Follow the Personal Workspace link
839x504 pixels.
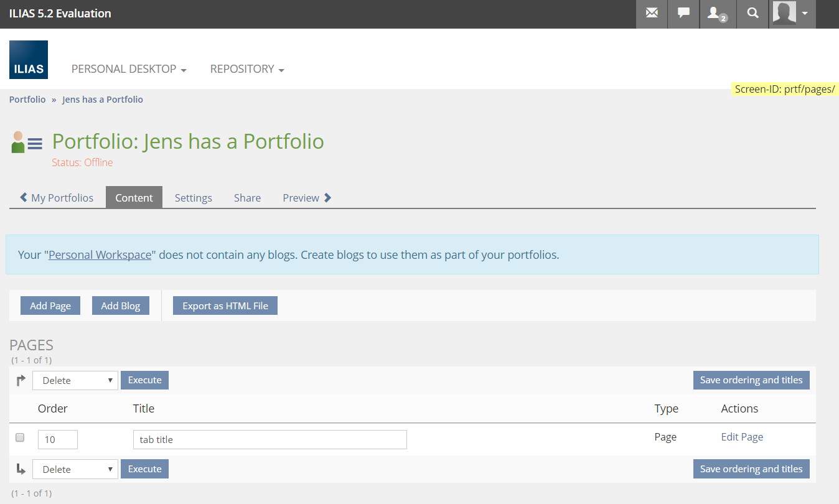(100, 254)
